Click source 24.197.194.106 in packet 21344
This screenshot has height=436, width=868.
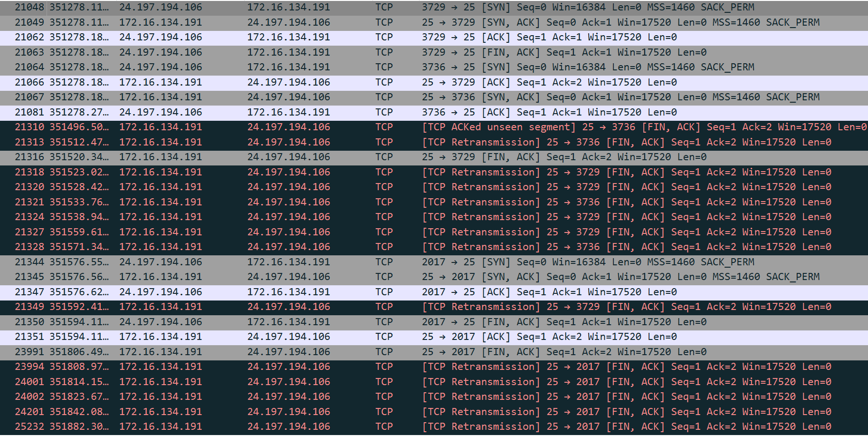click(x=161, y=262)
